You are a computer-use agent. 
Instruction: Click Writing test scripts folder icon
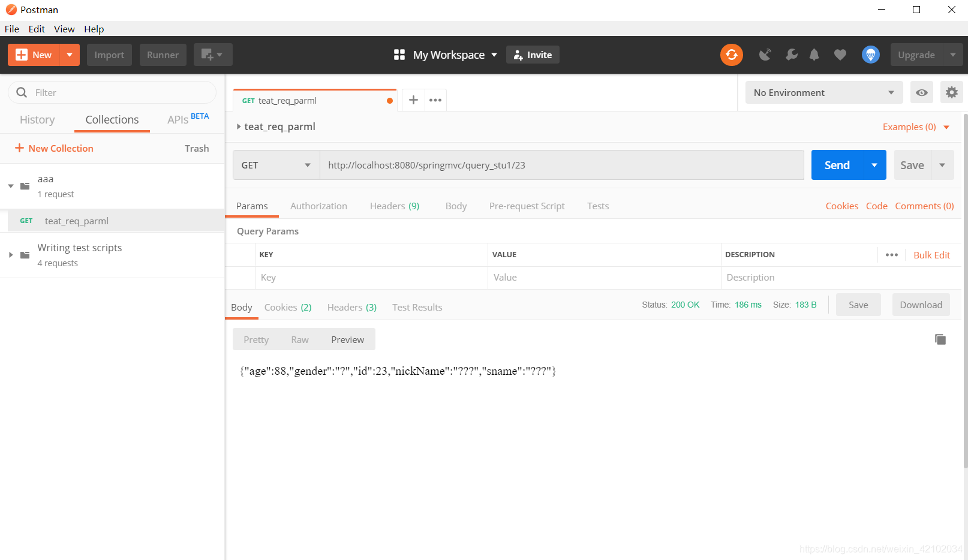pos(25,255)
